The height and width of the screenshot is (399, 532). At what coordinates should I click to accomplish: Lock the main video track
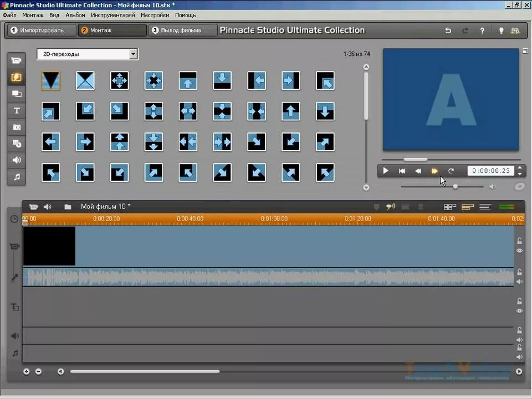(x=519, y=241)
